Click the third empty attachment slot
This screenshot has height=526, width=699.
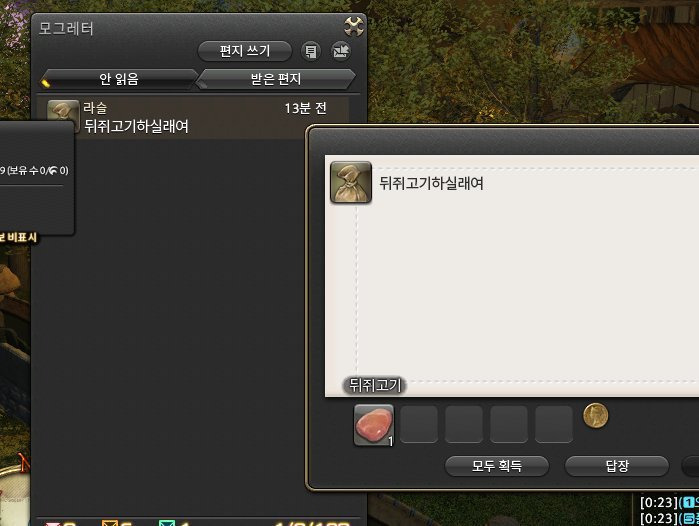pyautogui.click(x=509, y=424)
